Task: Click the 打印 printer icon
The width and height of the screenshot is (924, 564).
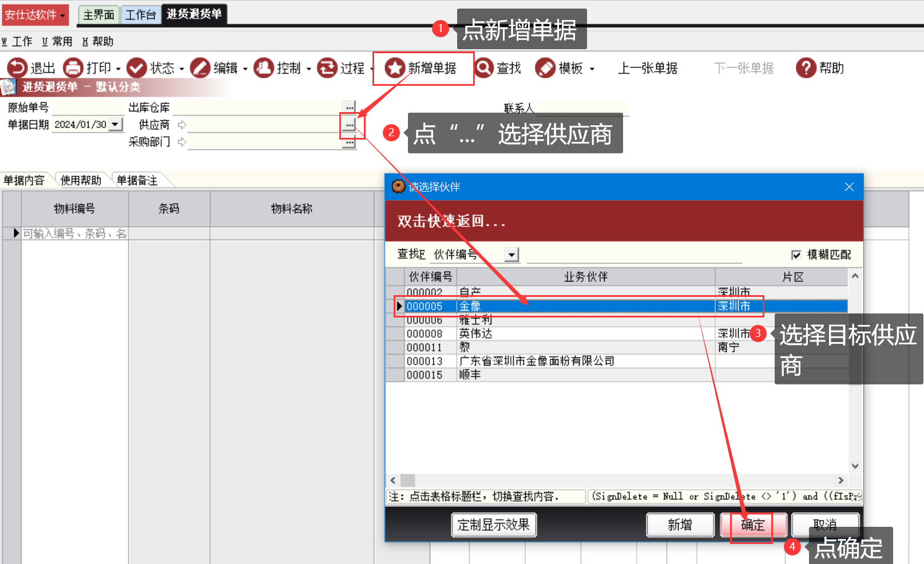Action: tap(73, 68)
